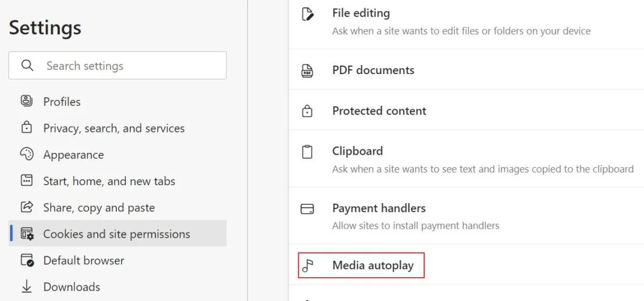Image resolution: width=644 pixels, height=301 pixels.
Task: Click 'Ask when a site wants to edit files' description
Action: 461,31
